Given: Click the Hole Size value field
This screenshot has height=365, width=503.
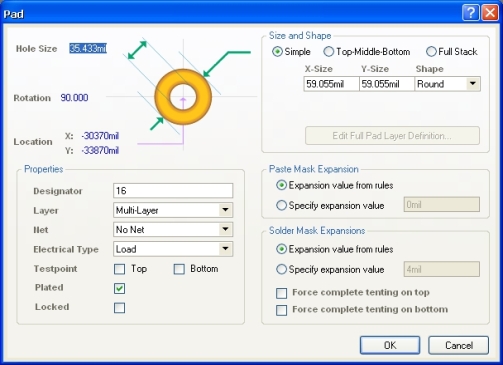Looking at the screenshot, I should coord(88,49).
